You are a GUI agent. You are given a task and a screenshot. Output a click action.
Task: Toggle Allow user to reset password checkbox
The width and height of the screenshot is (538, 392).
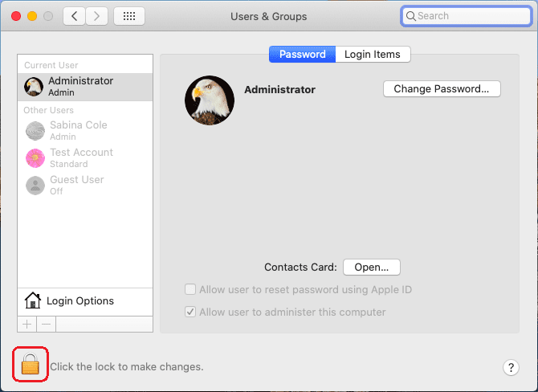[190, 290]
